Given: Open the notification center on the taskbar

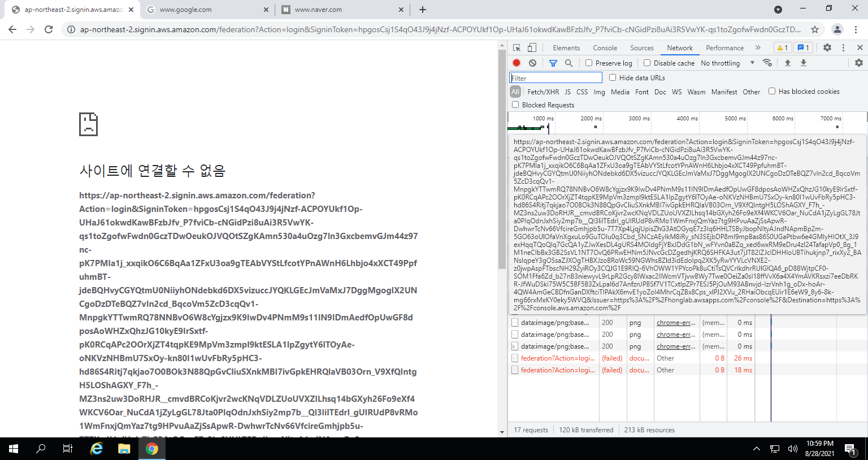Looking at the screenshot, I should point(850,449).
